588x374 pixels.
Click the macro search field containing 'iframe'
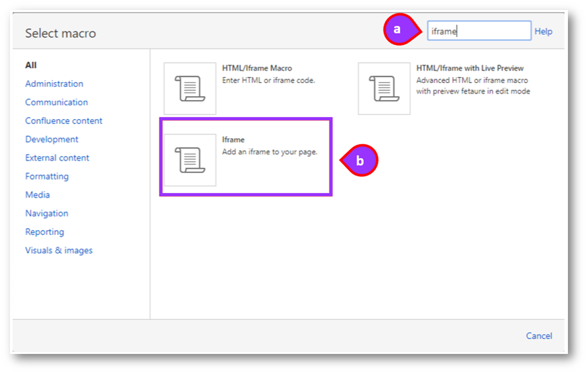click(479, 31)
